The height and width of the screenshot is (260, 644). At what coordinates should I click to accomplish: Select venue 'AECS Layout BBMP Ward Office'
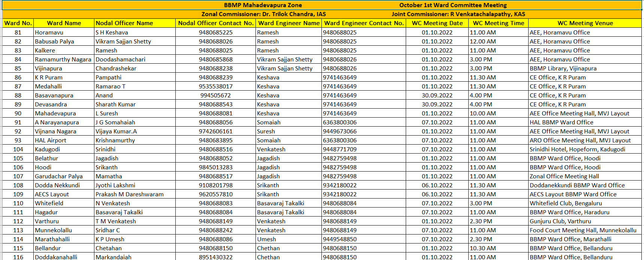pyautogui.click(x=585, y=194)
